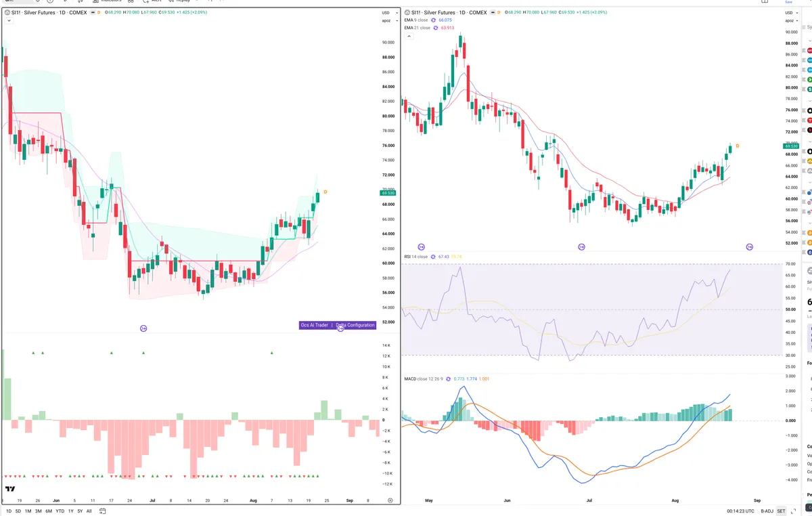Image resolution: width=812 pixels, height=516 pixels.
Task: Open the USD currency dropdown on left chart
Action: tap(386, 13)
